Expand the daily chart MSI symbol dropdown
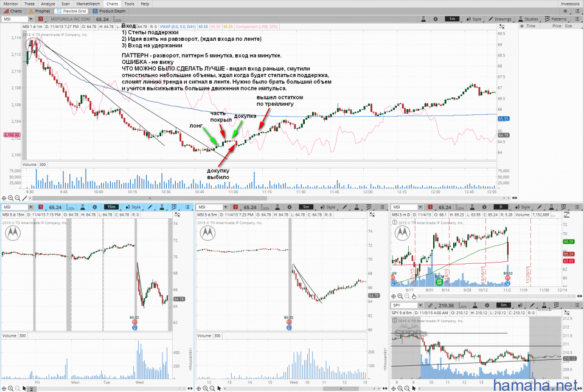The width and height of the screenshot is (584, 392). point(420,207)
